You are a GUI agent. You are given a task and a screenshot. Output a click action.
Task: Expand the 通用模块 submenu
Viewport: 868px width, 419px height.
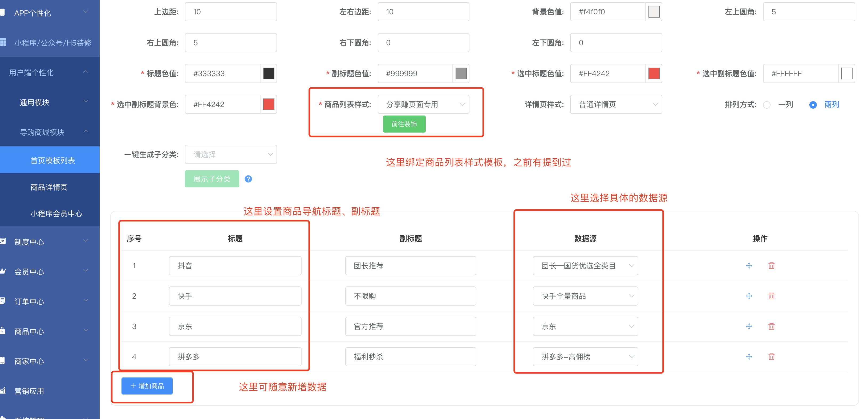coord(50,102)
